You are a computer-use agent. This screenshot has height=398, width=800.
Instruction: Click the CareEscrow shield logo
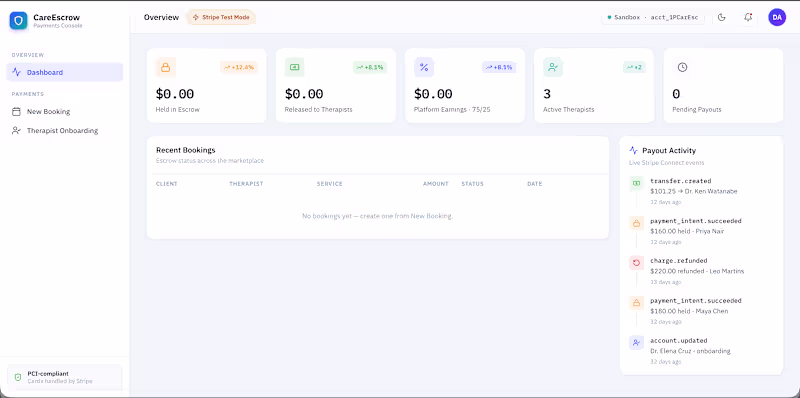coord(18,20)
